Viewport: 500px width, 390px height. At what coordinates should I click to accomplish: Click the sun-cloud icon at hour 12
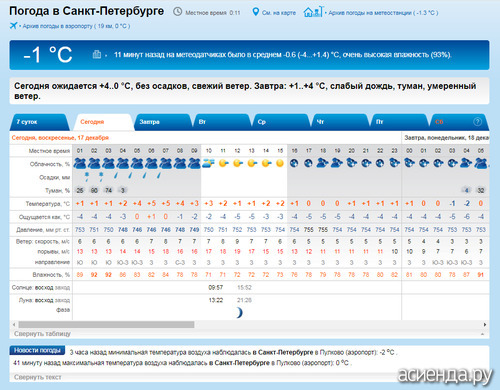[x=238, y=163]
